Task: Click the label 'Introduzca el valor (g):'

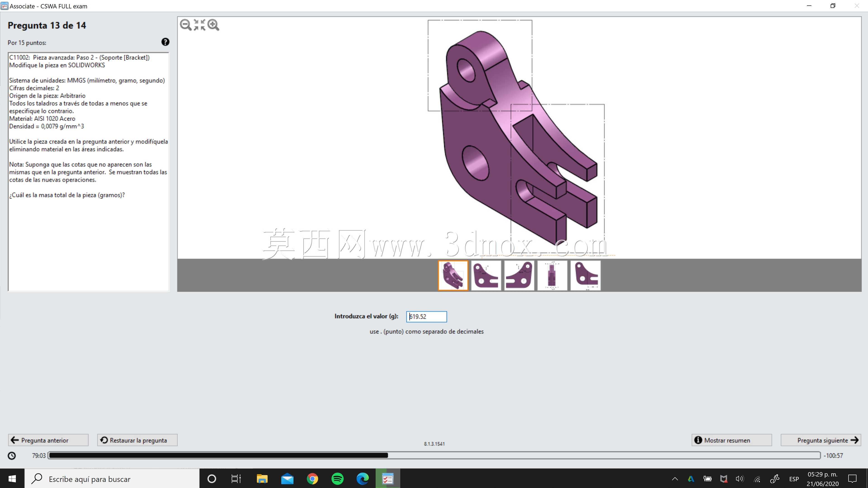Action: pyautogui.click(x=366, y=316)
